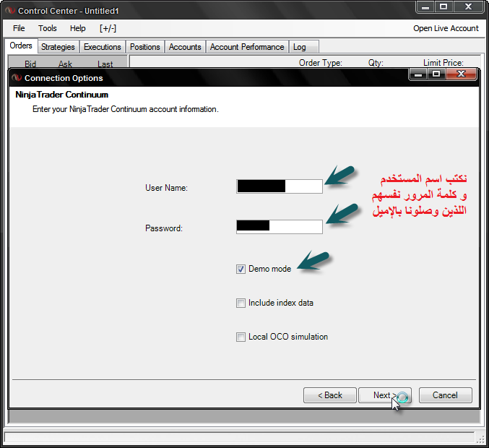The height and width of the screenshot is (448, 489).
Task: Select the Orders tab
Action: (x=21, y=46)
